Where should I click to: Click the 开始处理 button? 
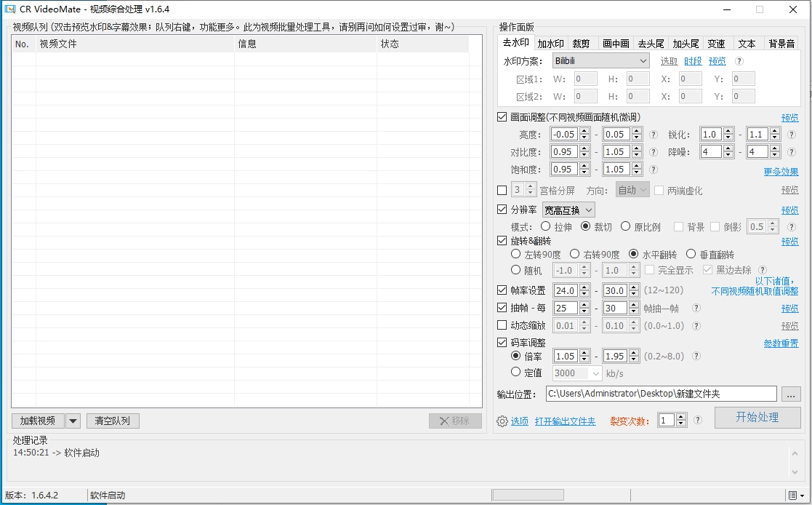757,418
